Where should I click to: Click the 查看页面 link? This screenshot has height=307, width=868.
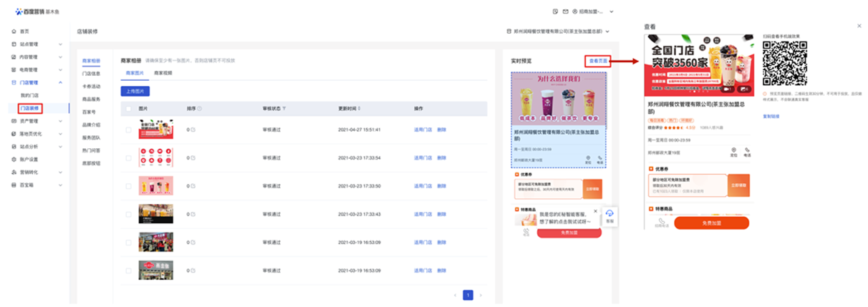pos(598,62)
